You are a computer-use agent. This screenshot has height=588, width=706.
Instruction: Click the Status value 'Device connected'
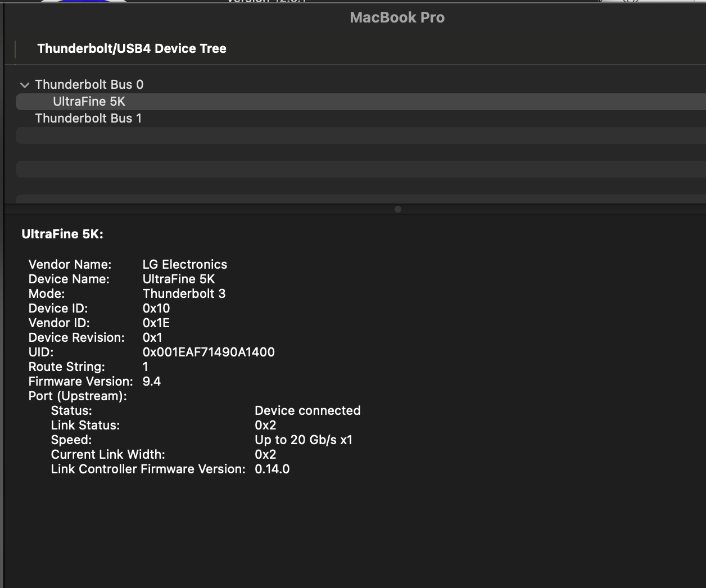307,410
